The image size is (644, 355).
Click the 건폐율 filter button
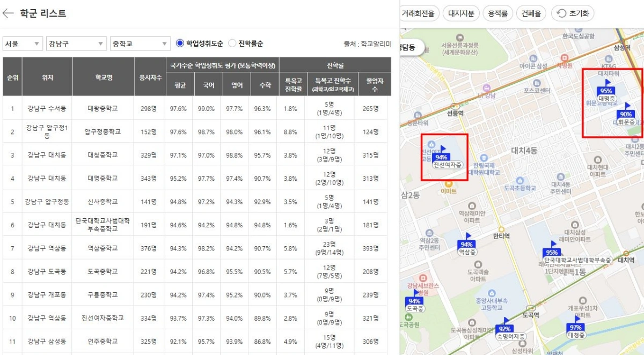pos(531,13)
